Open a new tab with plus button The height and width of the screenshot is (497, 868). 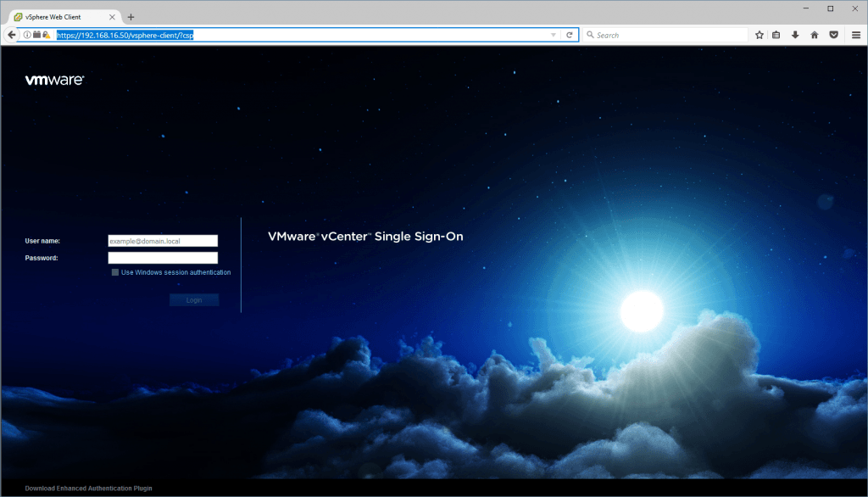coord(131,17)
